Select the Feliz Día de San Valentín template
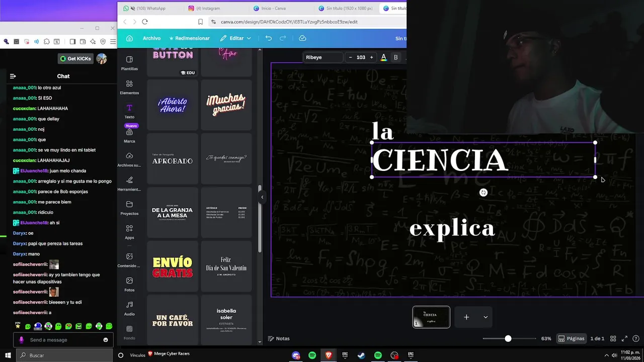Viewport: 644px width, 362px height. pyautogui.click(x=226, y=266)
